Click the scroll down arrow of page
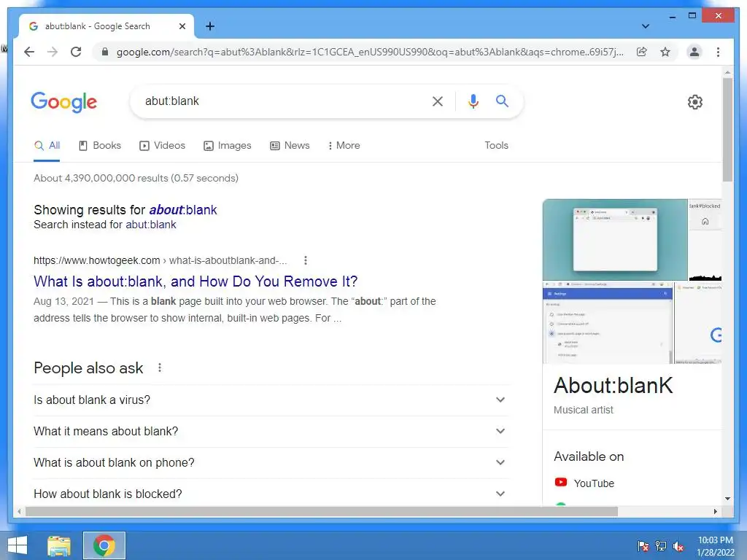Screen dimensions: 747x560 click(x=727, y=499)
